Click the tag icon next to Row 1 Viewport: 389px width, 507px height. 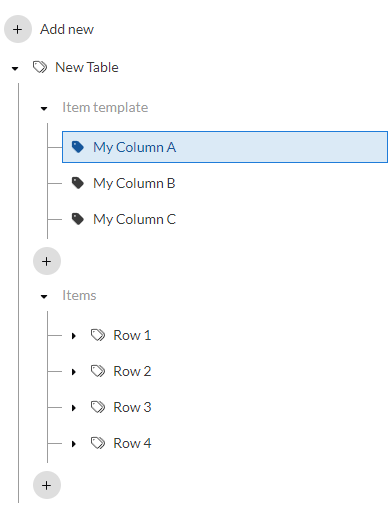(98, 335)
